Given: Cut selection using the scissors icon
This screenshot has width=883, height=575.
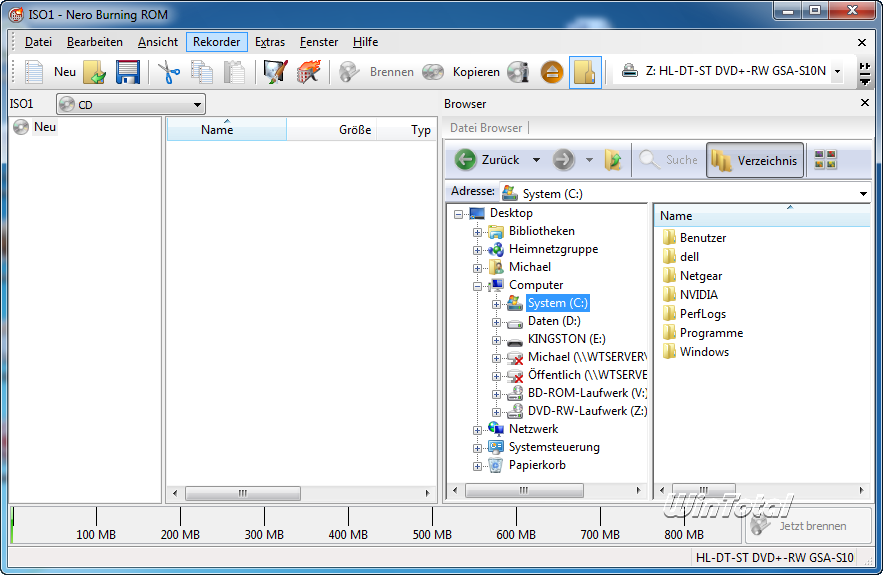Looking at the screenshot, I should [169, 72].
